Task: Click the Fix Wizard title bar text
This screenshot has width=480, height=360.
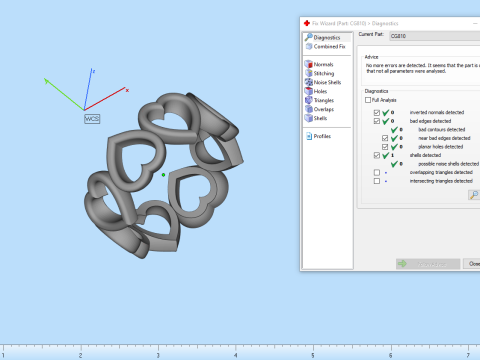Action: point(355,23)
